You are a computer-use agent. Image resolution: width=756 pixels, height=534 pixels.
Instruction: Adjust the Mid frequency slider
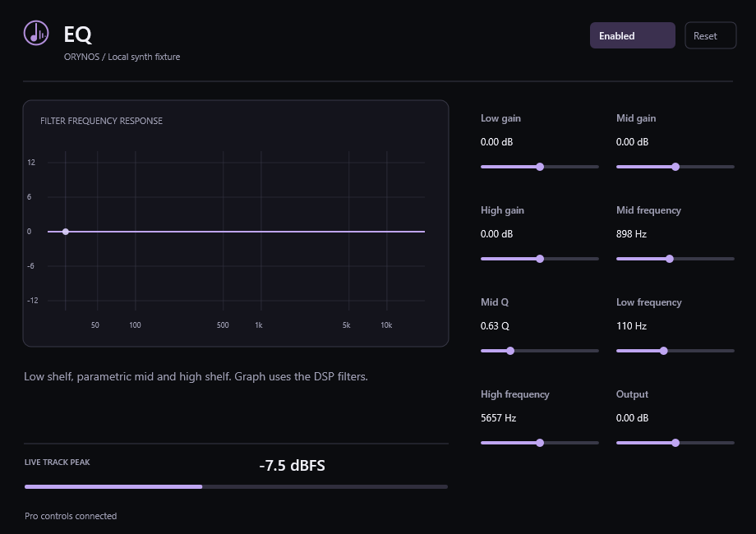[x=675, y=259]
